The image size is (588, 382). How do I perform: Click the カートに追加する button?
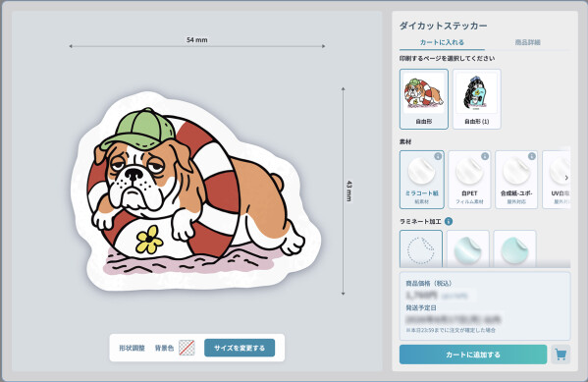(x=473, y=355)
